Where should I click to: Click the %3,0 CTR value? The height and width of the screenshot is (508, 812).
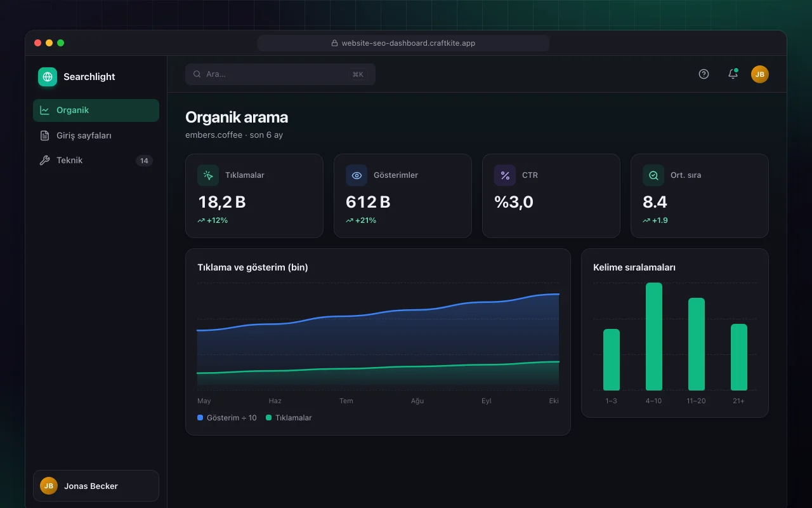514,202
